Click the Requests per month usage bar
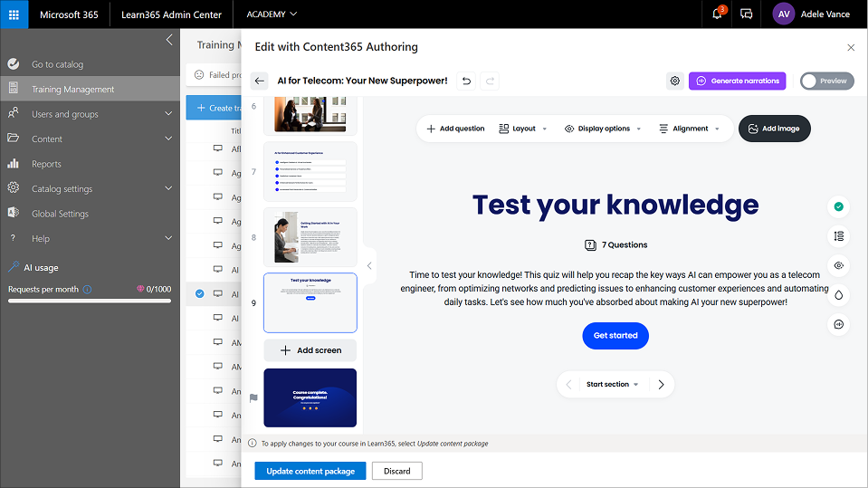 point(89,301)
